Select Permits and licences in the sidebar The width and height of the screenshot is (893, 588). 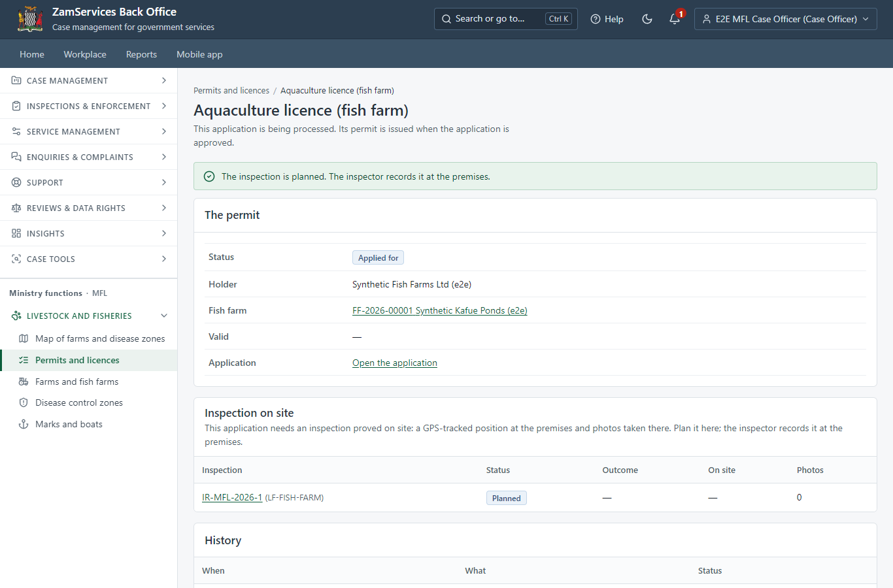(89, 360)
